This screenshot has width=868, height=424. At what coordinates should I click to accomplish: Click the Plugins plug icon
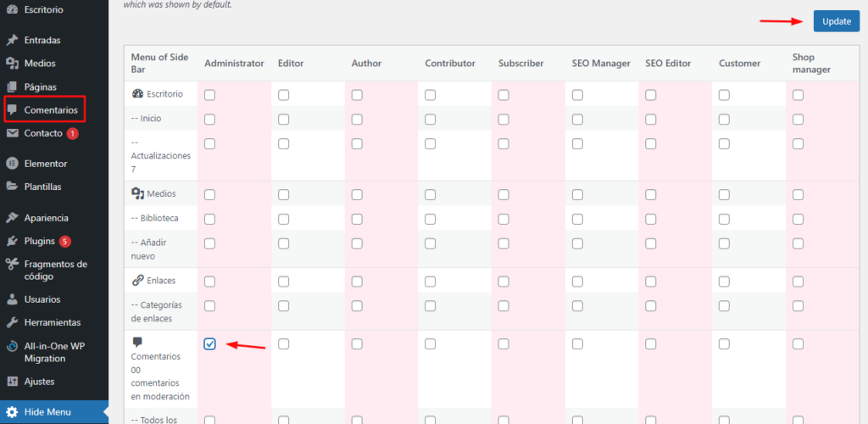coord(12,241)
